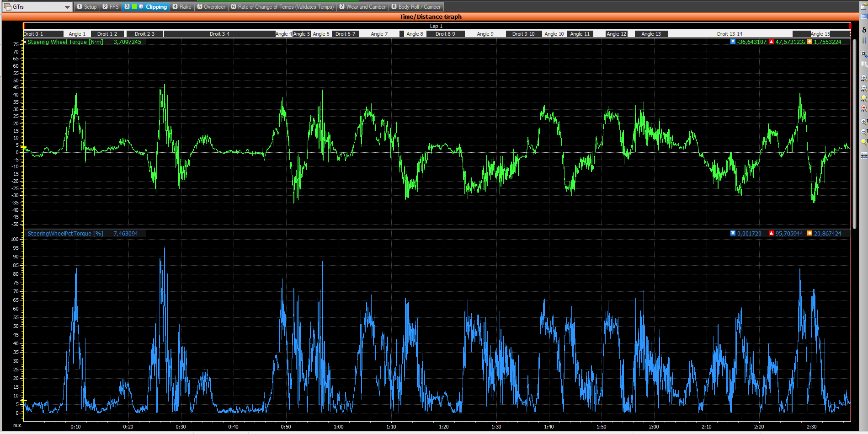Click percent torque average value 20,867424

click(827, 234)
